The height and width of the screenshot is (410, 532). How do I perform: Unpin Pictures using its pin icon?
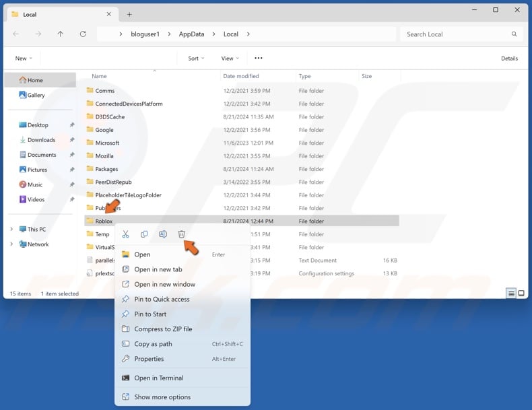tap(72, 170)
